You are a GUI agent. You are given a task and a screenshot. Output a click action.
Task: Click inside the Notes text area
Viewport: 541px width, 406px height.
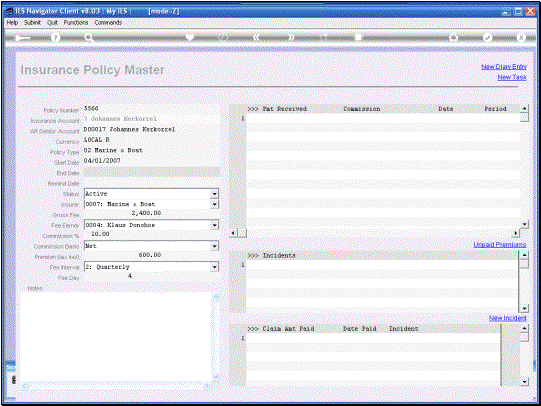click(116, 337)
